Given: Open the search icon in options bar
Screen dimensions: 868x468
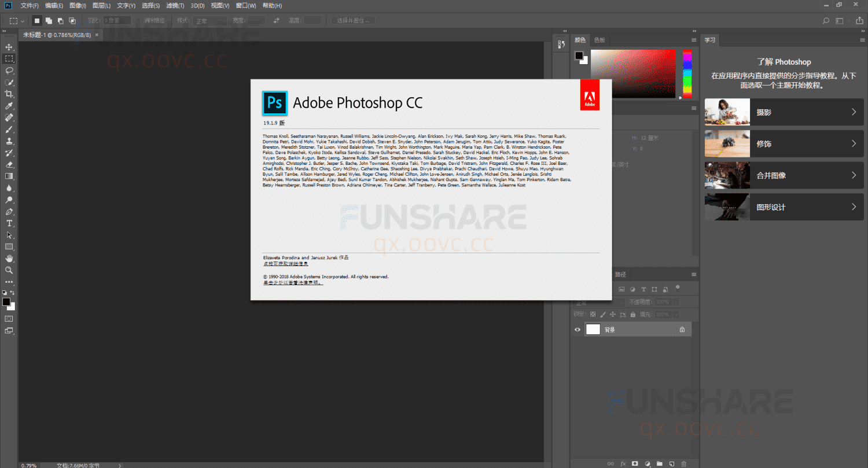Looking at the screenshot, I should 826,21.
